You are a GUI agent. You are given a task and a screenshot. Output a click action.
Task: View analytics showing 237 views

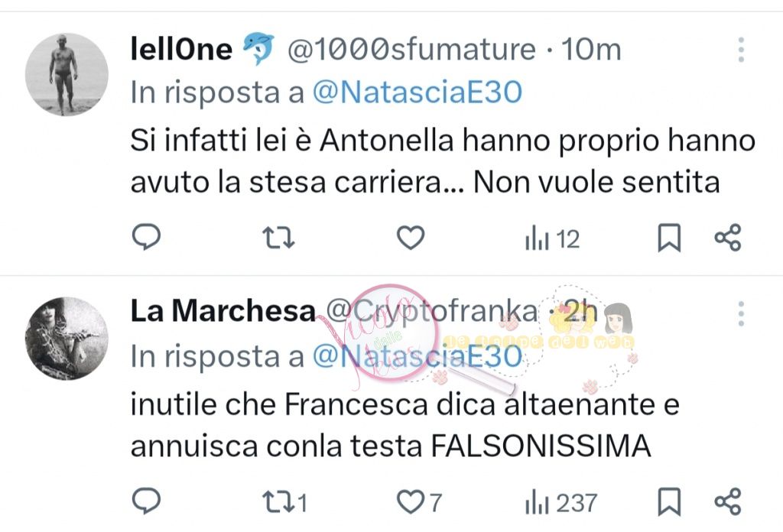[x=560, y=502]
